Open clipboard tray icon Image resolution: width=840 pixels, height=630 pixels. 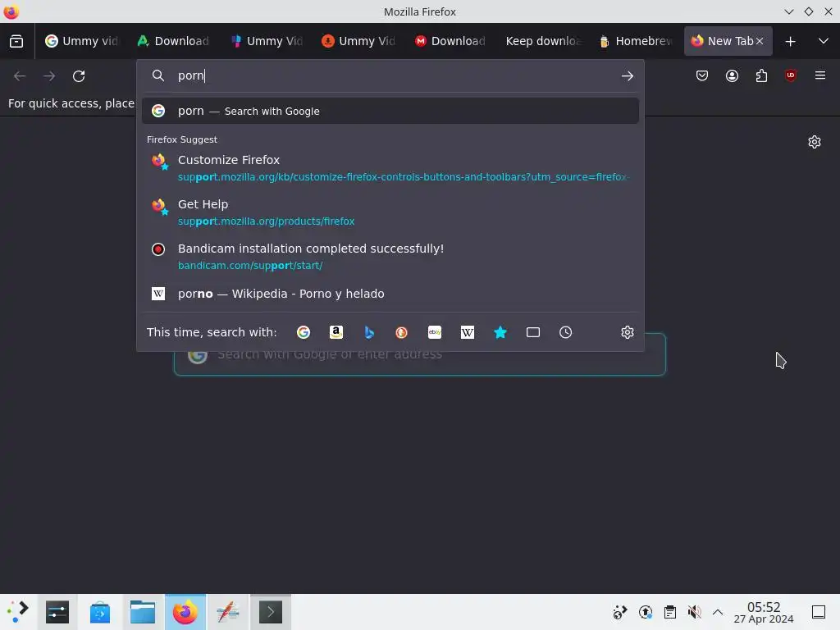[x=669, y=612]
